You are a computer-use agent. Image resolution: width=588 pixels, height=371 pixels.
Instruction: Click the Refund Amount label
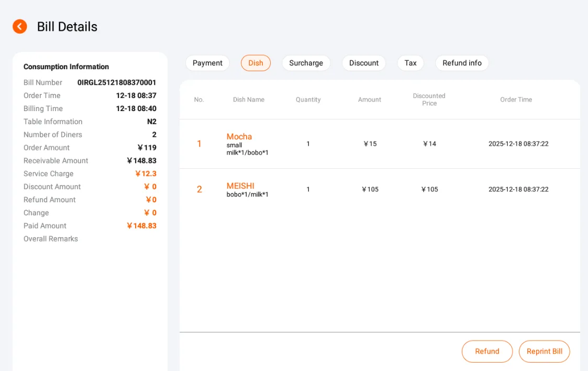coord(50,200)
